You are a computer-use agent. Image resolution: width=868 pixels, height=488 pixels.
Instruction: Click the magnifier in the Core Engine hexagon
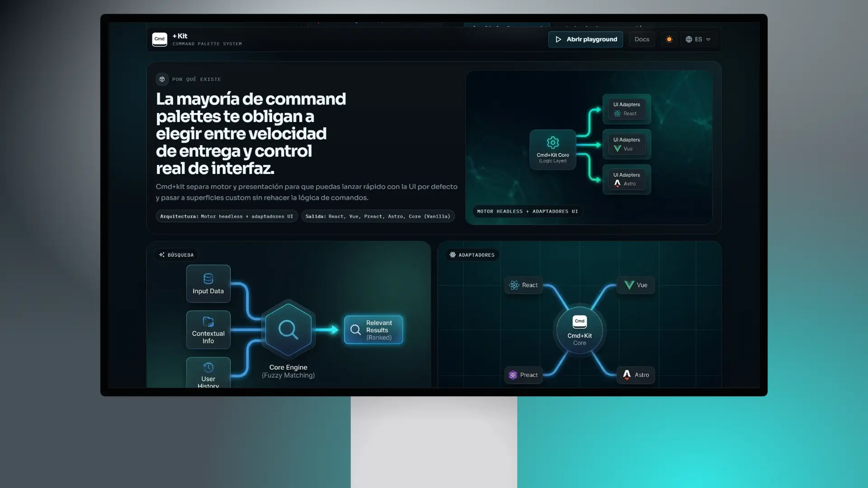coord(288,329)
